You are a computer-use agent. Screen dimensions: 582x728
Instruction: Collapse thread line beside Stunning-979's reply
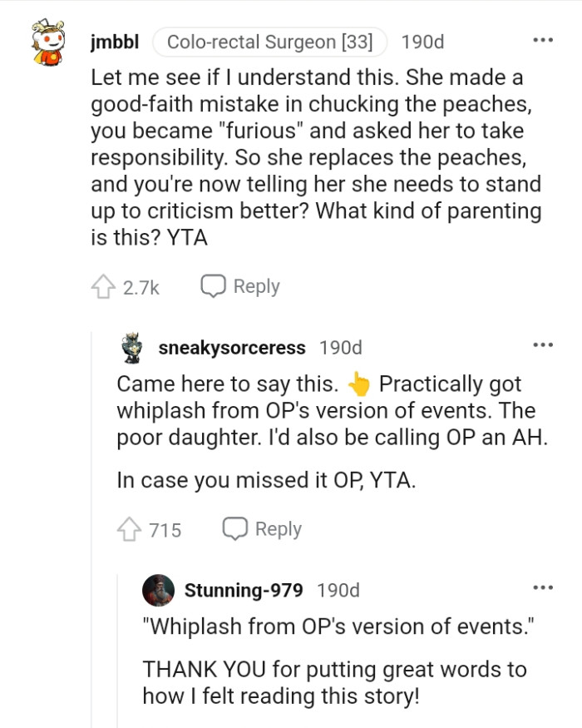pyautogui.click(x=117, y=649)
